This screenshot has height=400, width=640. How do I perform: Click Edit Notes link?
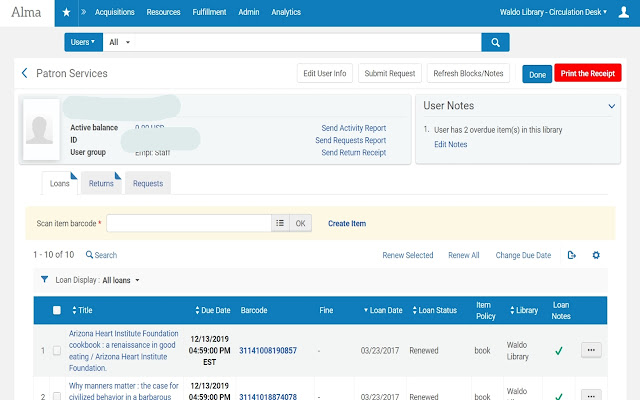(451, 144)
